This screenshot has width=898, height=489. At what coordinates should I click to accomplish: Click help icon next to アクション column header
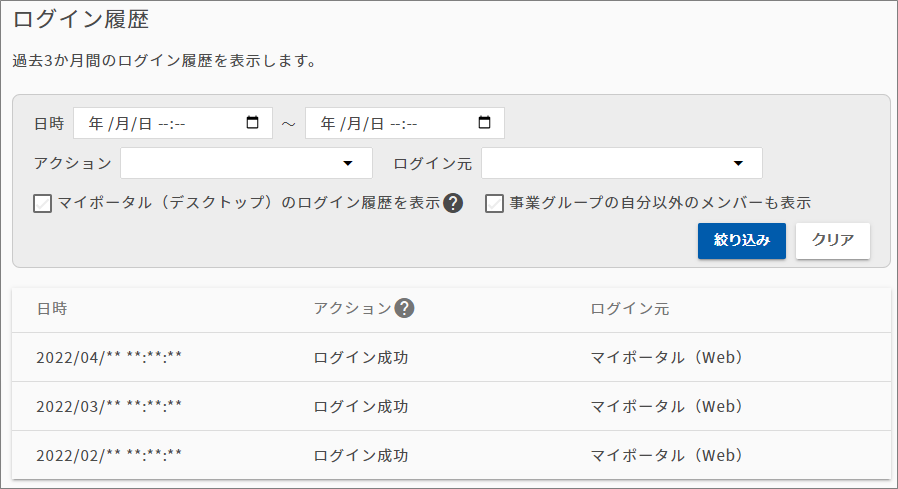coord(404,308)
